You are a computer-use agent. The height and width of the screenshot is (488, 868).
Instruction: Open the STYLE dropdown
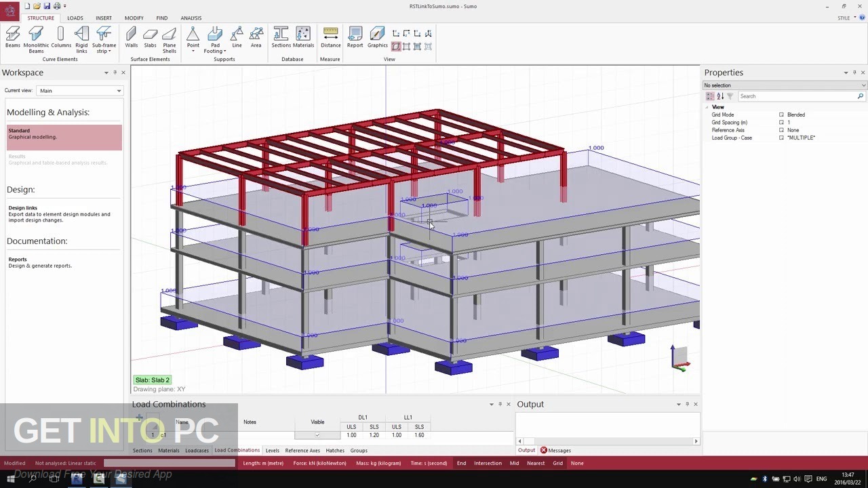pyautogui.click(x=846, y=18)
